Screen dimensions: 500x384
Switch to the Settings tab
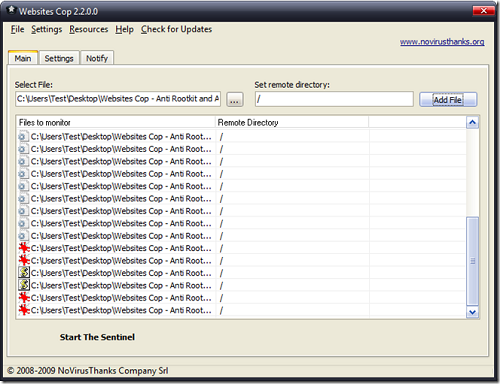[59, 58]
